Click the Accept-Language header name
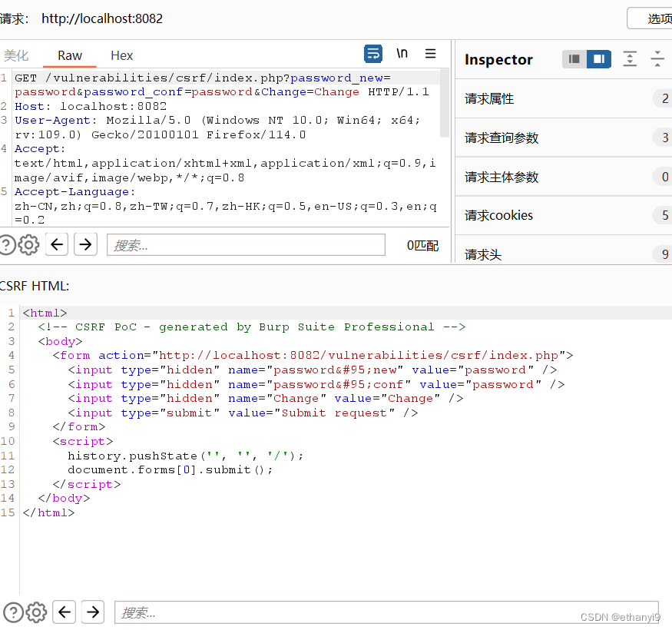Viewport: 672px width, 630px height. 74,192
